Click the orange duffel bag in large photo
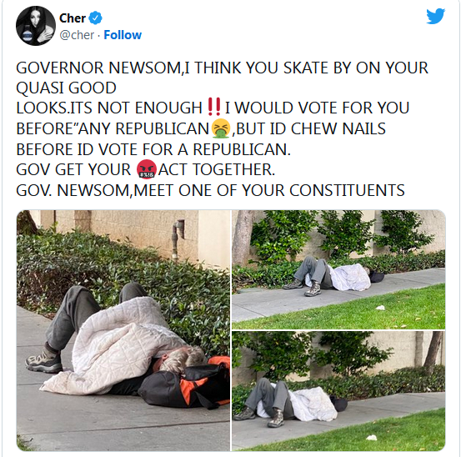This screenshot has width=476, height=457. click(x=185, y=383)
